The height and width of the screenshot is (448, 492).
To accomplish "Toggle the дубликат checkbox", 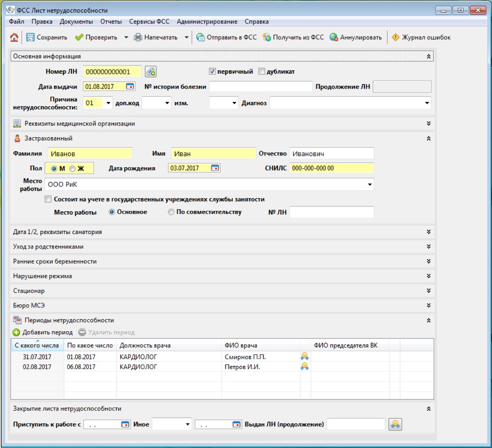I will (x=262, y=72).
